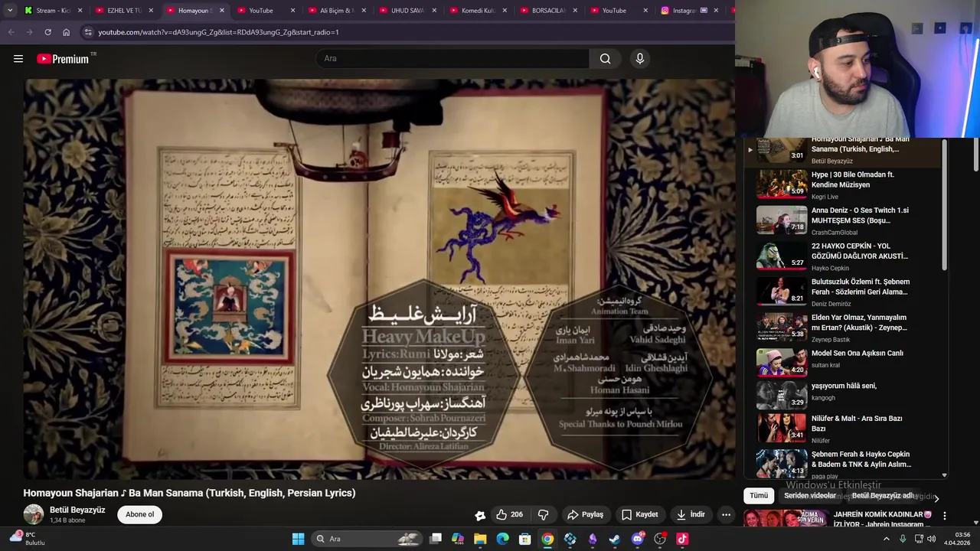Show more filter chips with right chevron
Image resolution: width=980 pixels, height=551 pixels.
click(936, 498)
